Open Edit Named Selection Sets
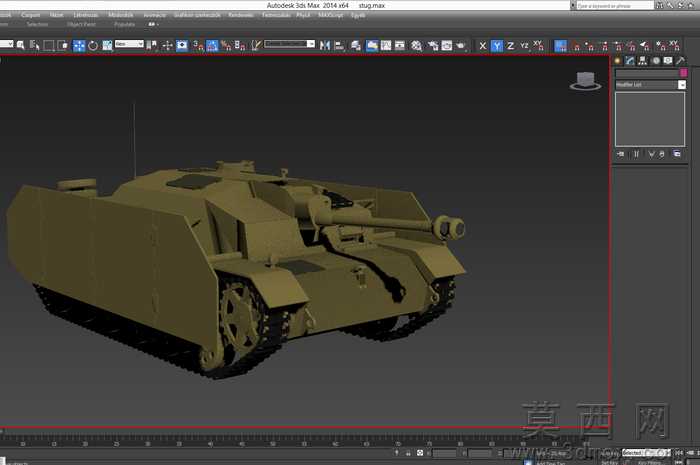 256,45
